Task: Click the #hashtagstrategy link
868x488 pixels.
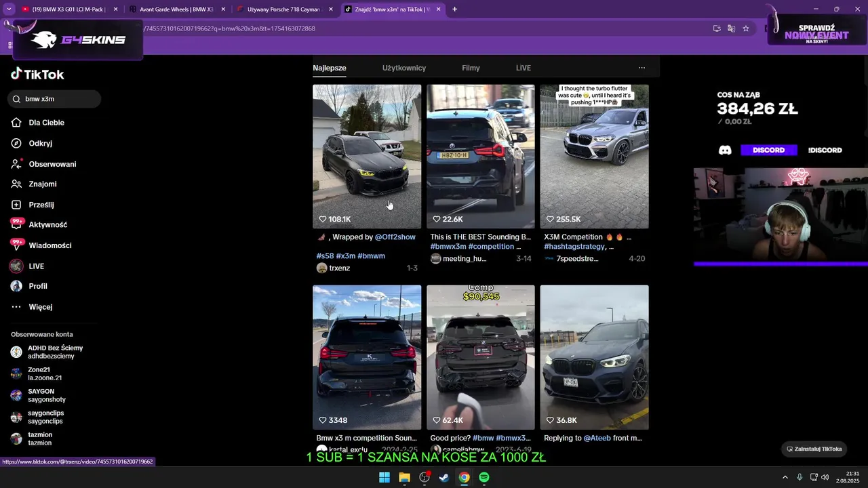Action: [574, 247]
